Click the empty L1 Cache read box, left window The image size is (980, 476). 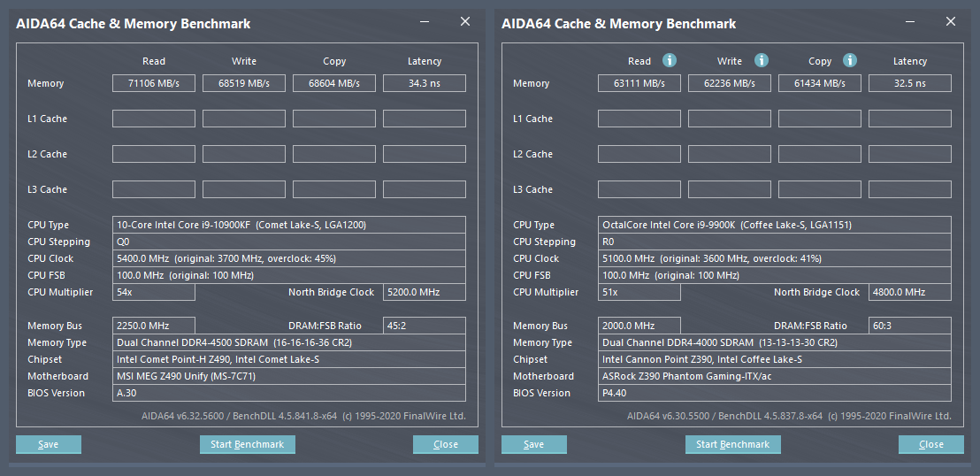tap(154, 119)
